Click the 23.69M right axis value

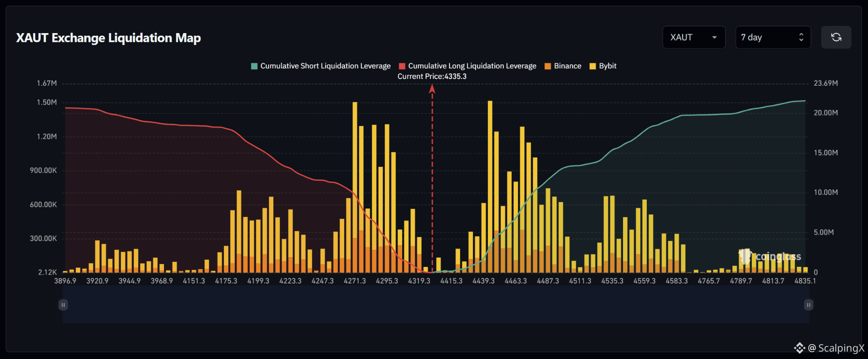click(x=826, y=83)
